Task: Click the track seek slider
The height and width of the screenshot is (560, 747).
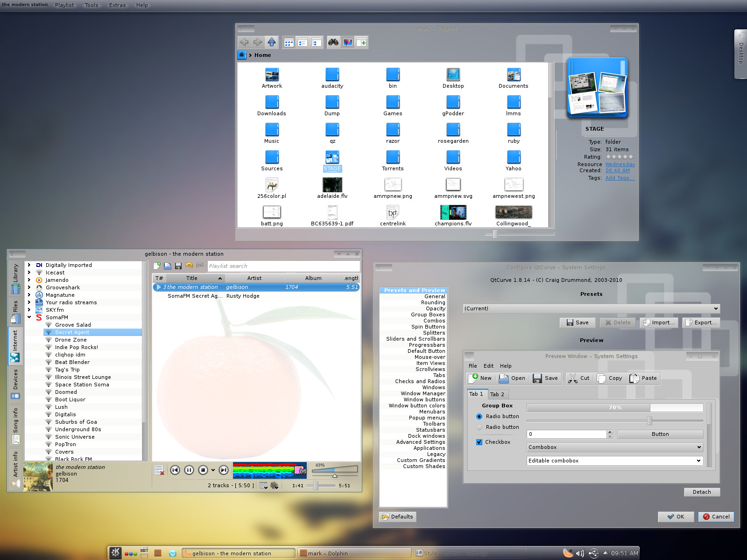Action: [320, 486]
